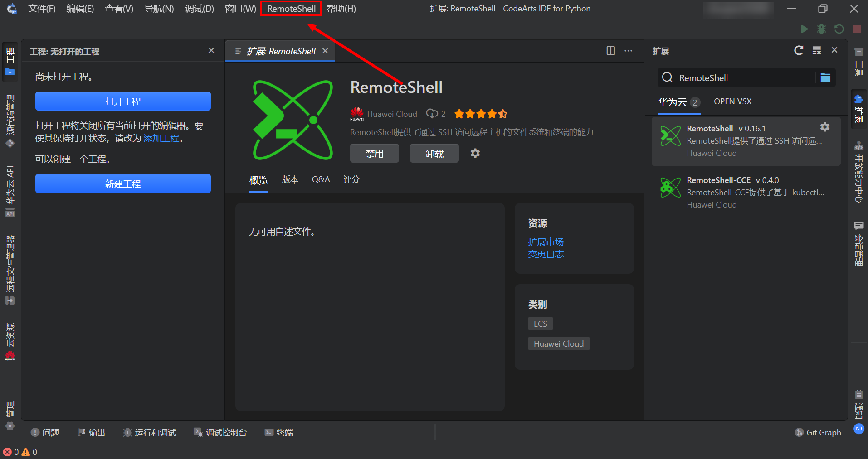Viewport: 868px width, 459px height.
Task: Close the 扩展 side panel
Action: pyautogui.click(x=834, y=50)
